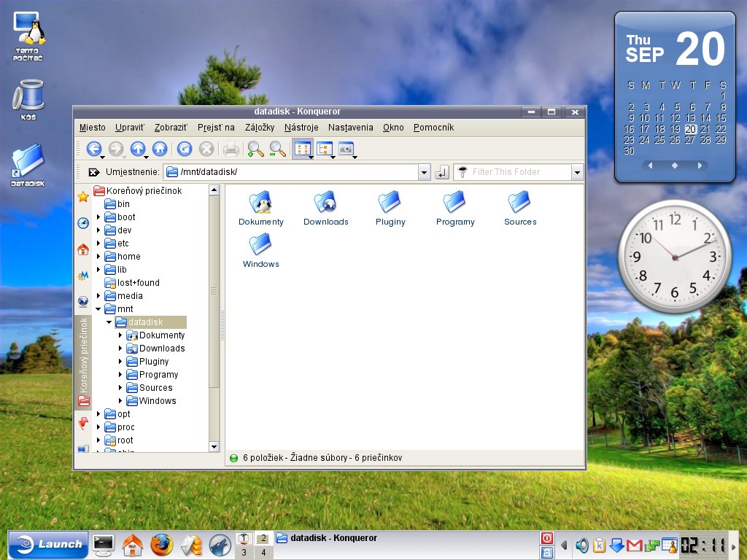The height and width of the screenshot is (560, 747).
Task: Open the History clock sidebar panel
Action: [83, 223]
